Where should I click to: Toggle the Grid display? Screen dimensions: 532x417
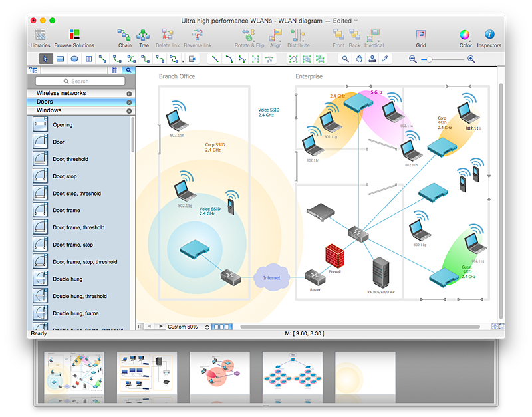(x=421, y=38)
